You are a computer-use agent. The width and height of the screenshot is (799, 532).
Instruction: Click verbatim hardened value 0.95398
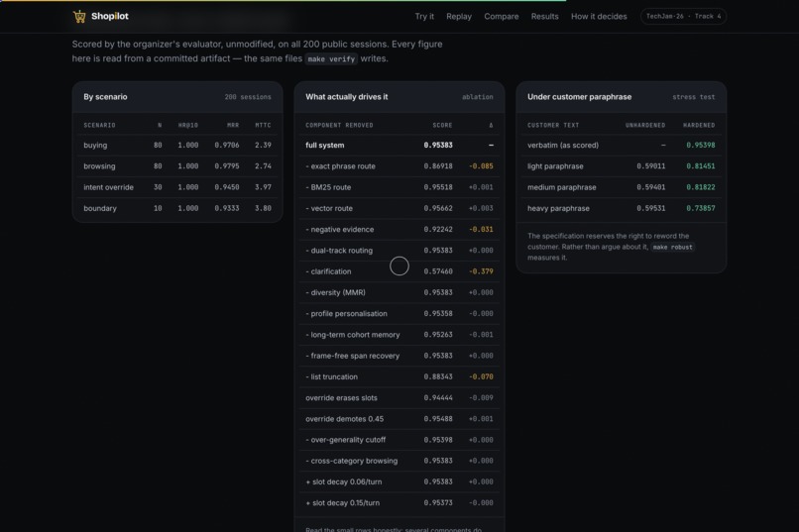click(700, 145)
